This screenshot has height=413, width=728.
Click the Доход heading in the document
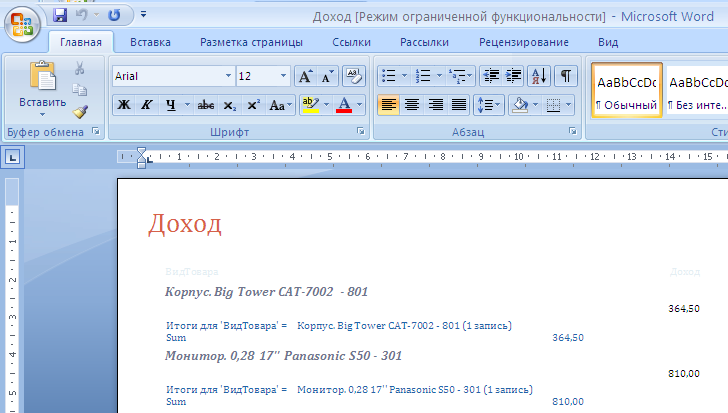(x=185, y=224)
